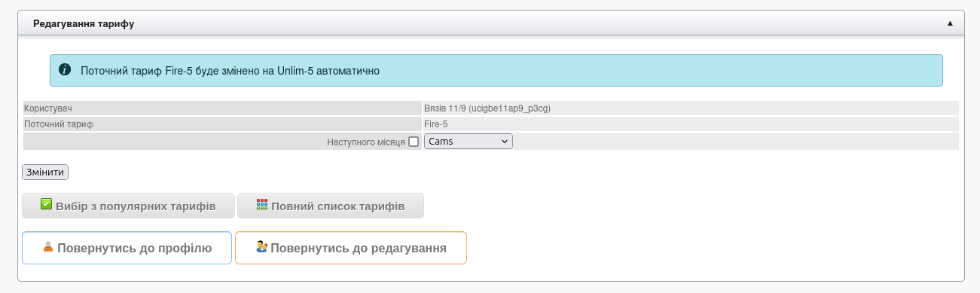This screenshot has height=293, width=980.
Task: Click the current tariff value Fire-5
Action: coord(436,124)
